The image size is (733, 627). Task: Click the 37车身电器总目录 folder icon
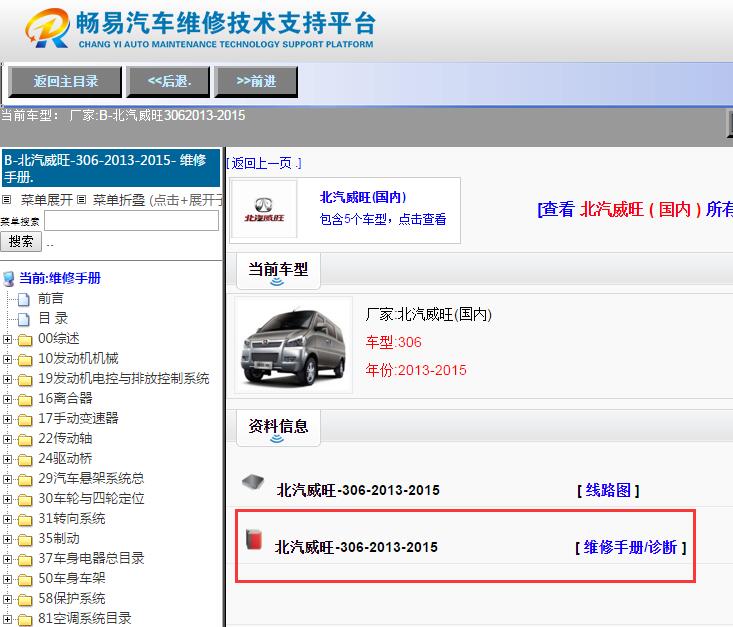tap(25, 560)
